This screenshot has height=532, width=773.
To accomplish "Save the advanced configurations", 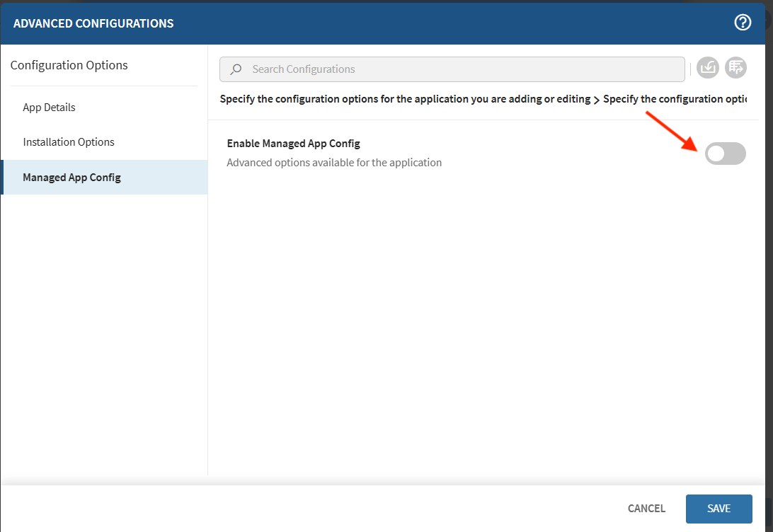I will point(718,509).
